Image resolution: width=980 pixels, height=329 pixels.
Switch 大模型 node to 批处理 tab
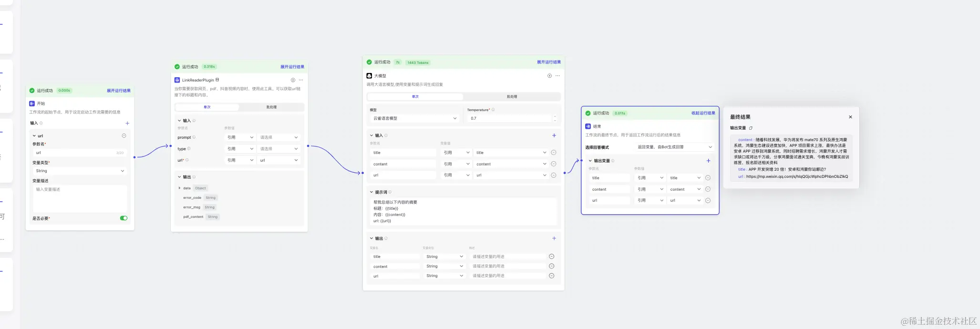(x=512, y=97)
